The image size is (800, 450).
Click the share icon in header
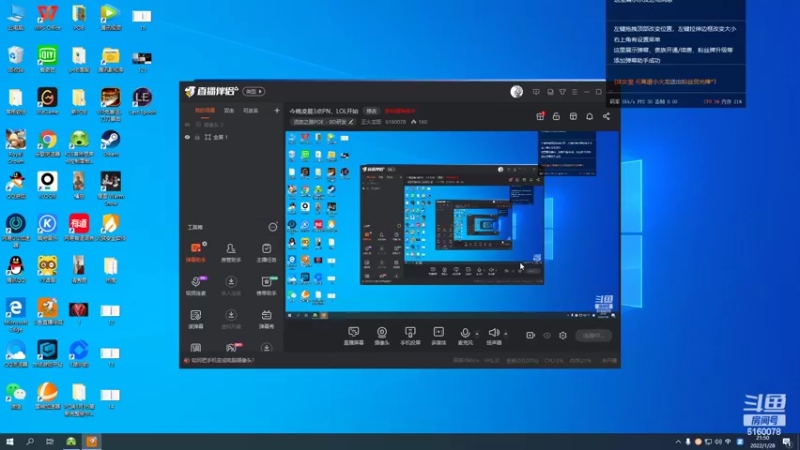pos(606,116)
